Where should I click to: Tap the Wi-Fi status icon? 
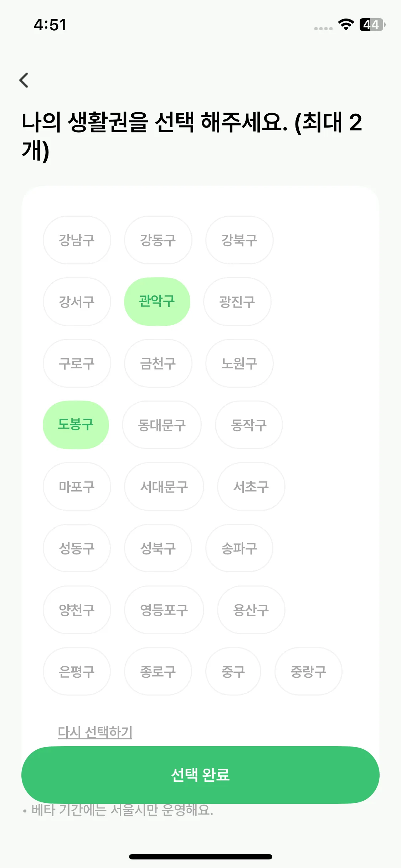(346, 25)
